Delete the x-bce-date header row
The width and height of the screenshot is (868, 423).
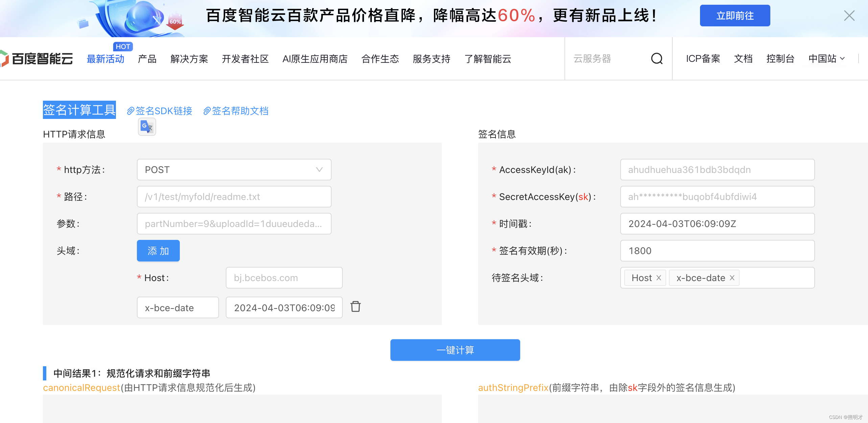point(355,307)
